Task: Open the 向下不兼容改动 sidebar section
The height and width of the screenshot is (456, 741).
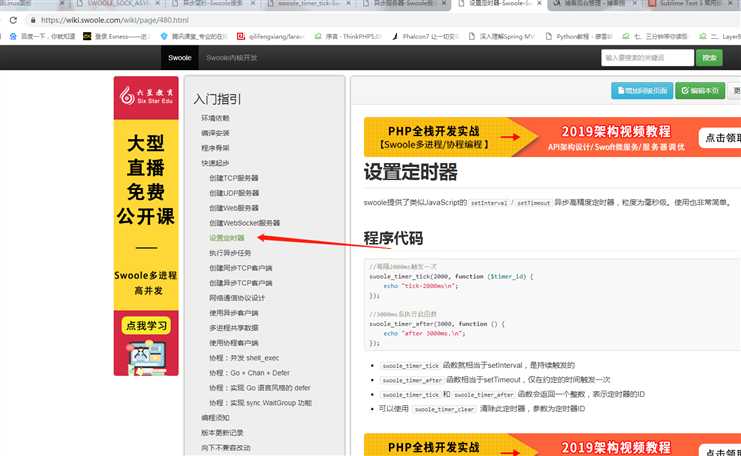Action: pos(226,448)
